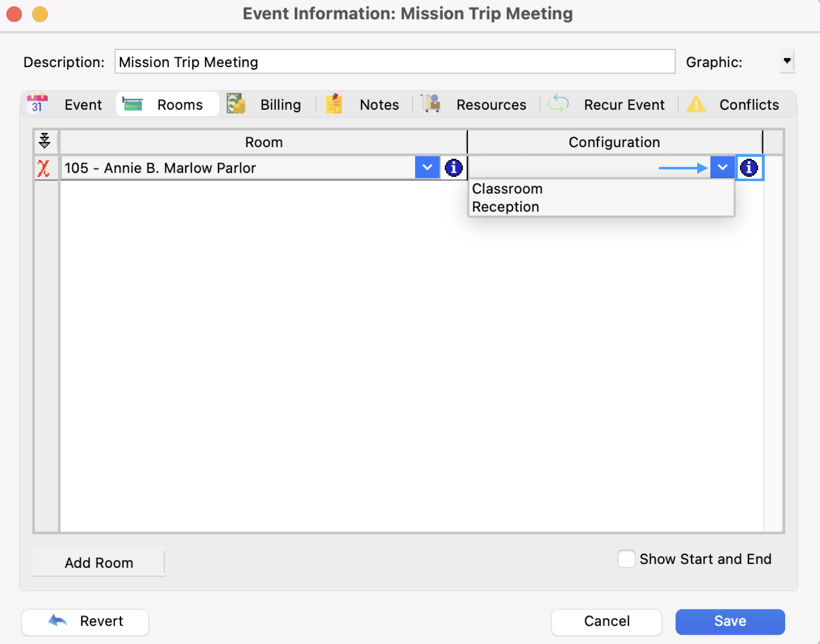820x644 pixels.
Task: Click the calendar icon on Event tab
Action: [x=37, y=104]
